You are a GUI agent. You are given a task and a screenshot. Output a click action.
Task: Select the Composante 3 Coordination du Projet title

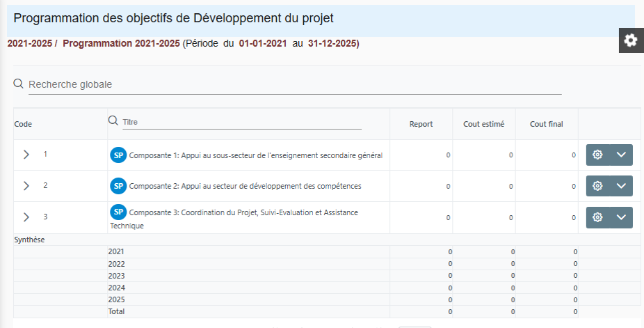point(234,219)
